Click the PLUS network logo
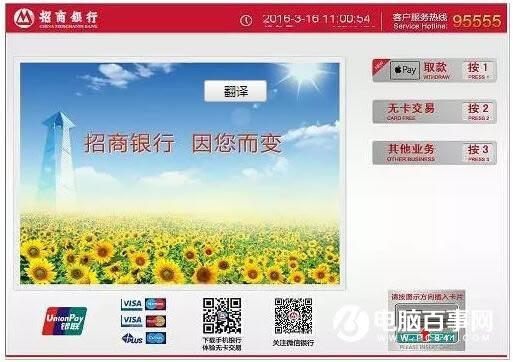Viewport: 513px width, 362px height. coord(132,339)
